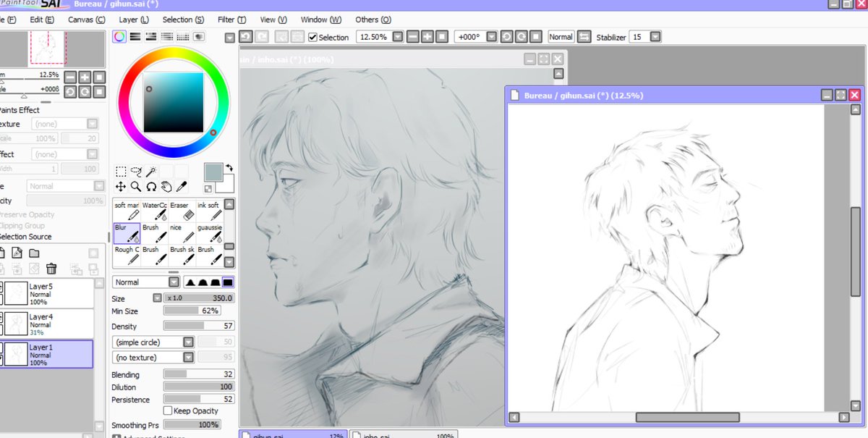
Task: Open the Selection menu
Action: tap(182, 20)
